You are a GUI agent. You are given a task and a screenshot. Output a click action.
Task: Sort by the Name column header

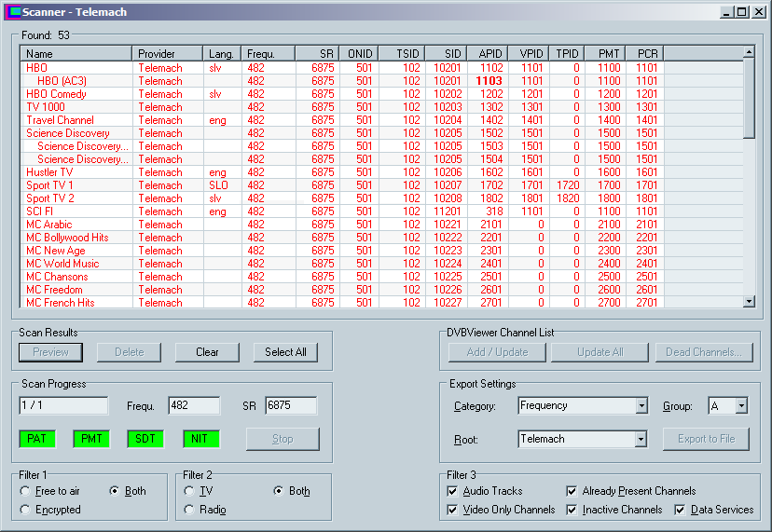coord(76,54)
